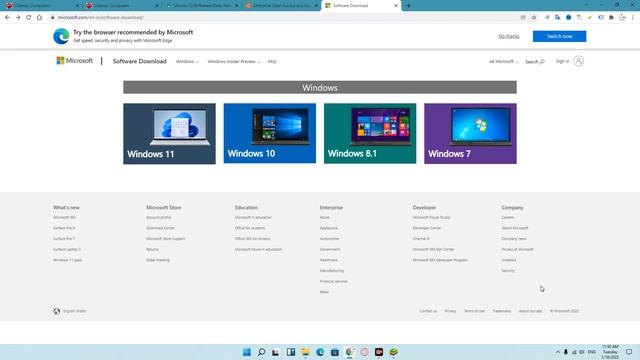The width and height of the screenshot is (640, 360).
Task: Switch to the Enterprise Open Source tab
Action: pyautogui.click(x=280, y=6)
